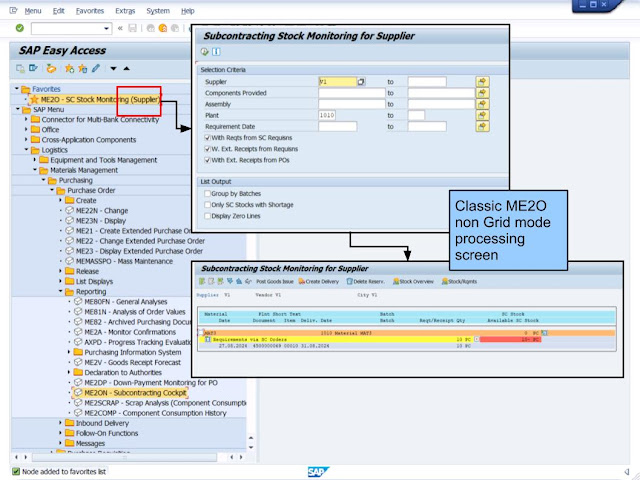Click Delete Reserv. button
The image size is (640, 480).
click(365, 281)
